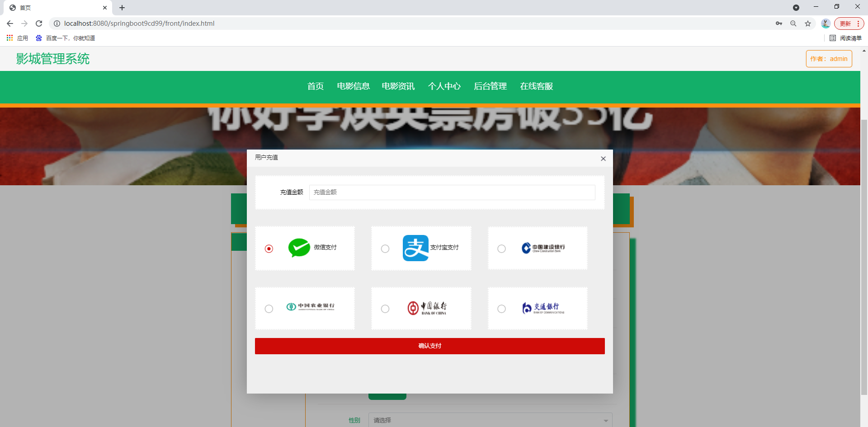868x427 pixels.
Task: Open 首页 in the navigation bar
Action: 316,86
